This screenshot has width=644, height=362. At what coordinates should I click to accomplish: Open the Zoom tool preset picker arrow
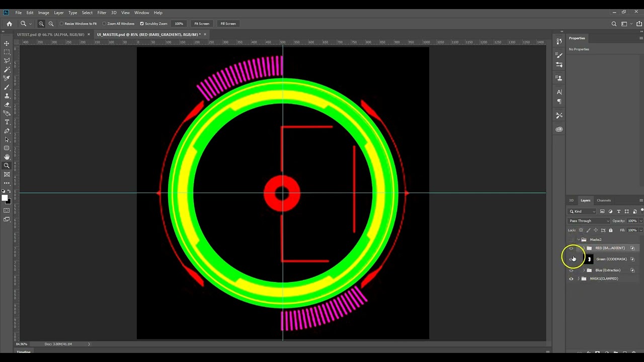(30, 24)
